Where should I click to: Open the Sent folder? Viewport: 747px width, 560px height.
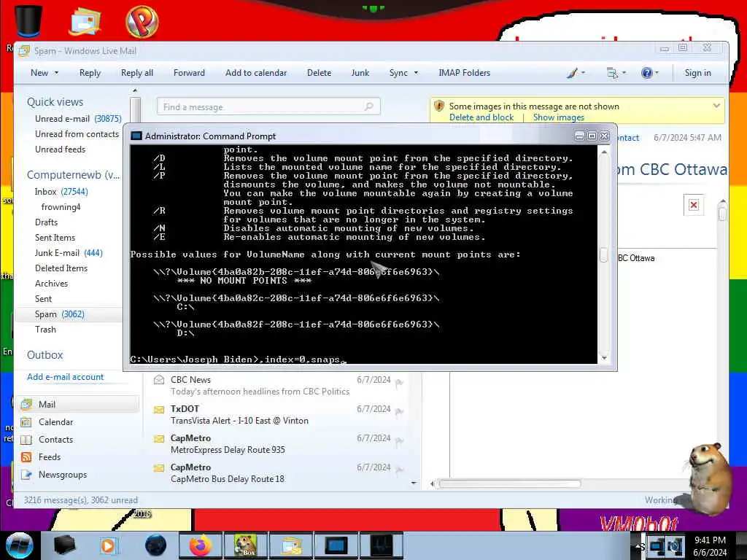tap(43, 299)
